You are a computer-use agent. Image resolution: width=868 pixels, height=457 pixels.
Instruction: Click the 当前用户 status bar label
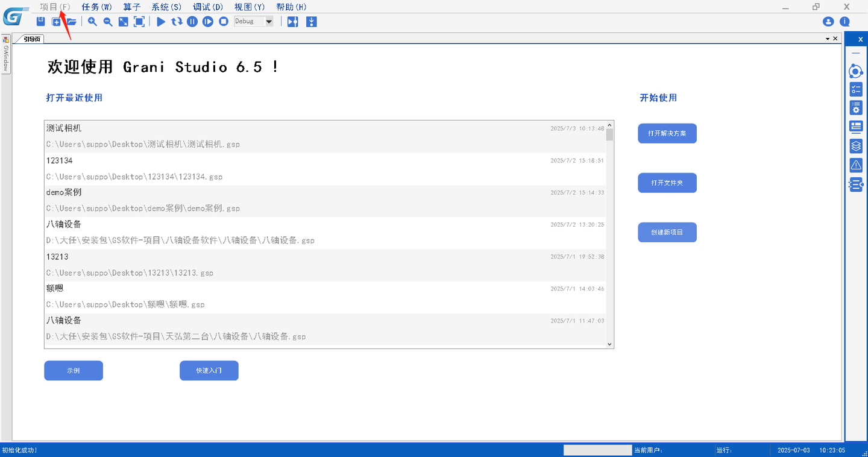pos(649,450)
